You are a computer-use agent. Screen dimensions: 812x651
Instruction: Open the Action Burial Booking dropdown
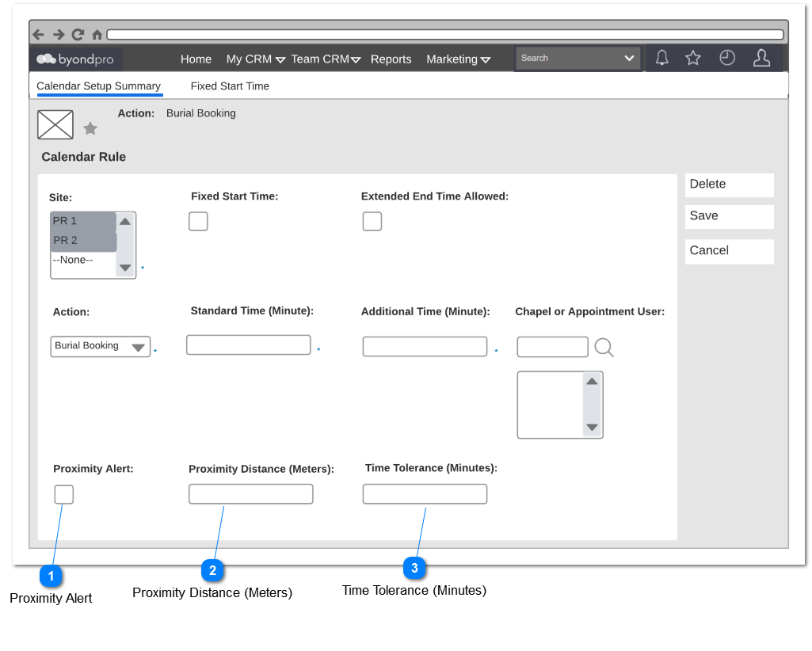pyautogui.click(x=101, y=346)
